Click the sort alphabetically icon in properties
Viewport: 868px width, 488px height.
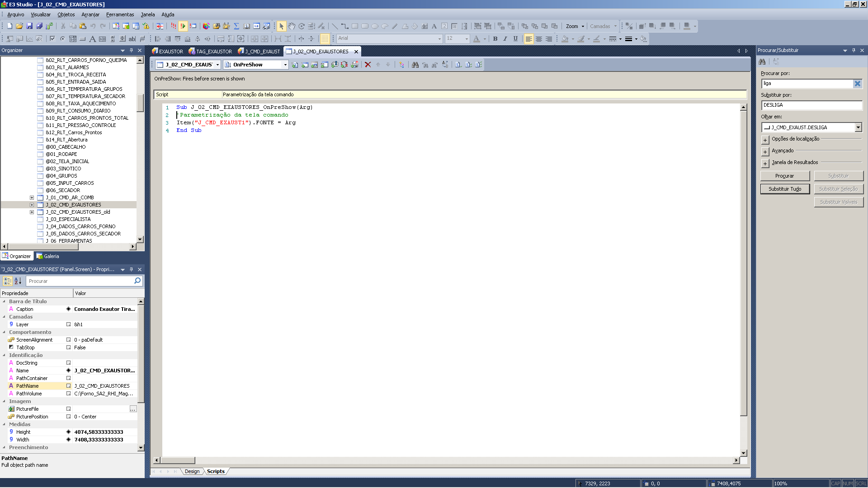coord(18,281)
